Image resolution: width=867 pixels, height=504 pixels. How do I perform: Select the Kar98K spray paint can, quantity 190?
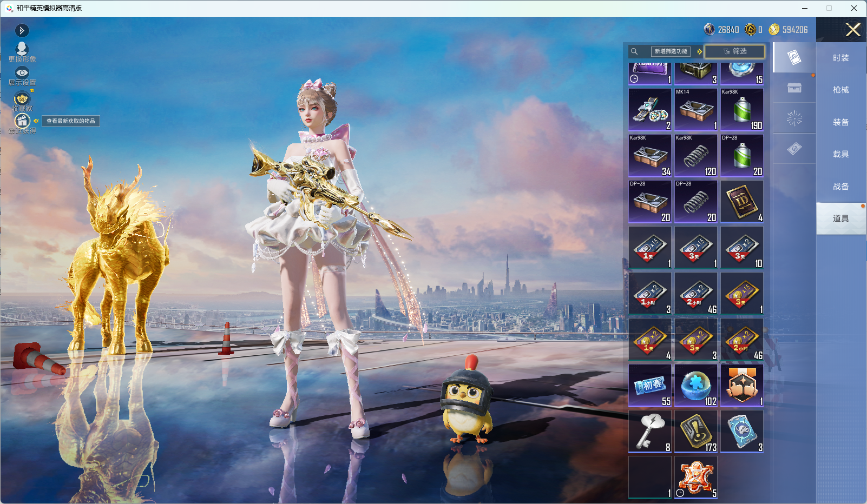[x=742, y=110]
